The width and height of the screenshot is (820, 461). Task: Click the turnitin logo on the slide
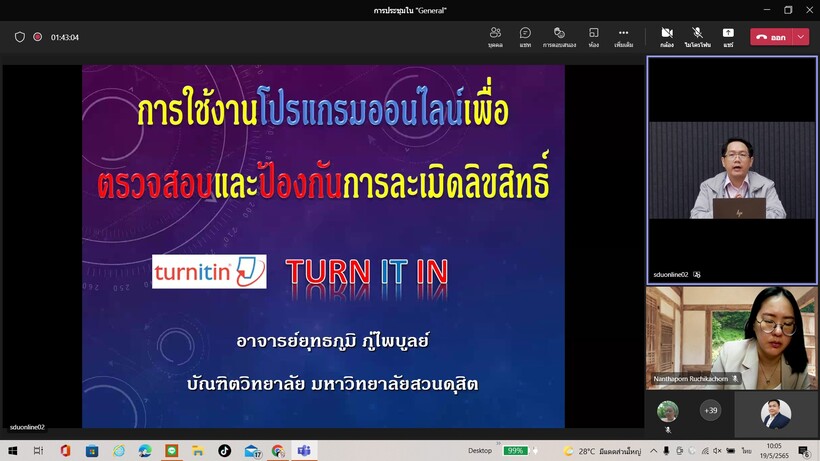coord(209,272)
